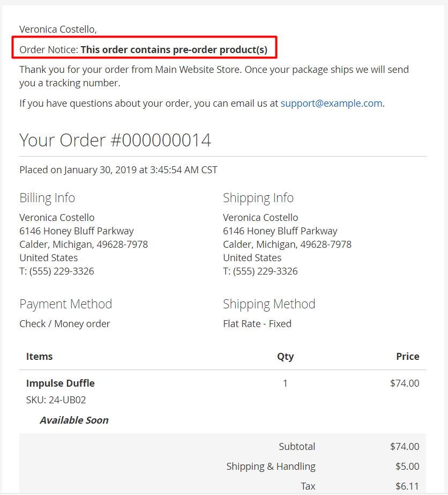Click the Billing Info heading
This screenshot has height=495, width=448.
point(47,198)
